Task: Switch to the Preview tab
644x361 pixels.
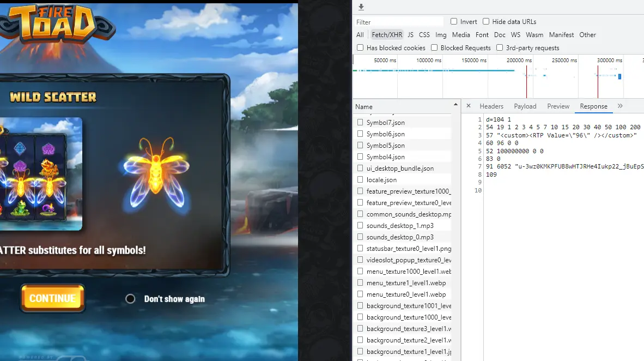Action: [x=558, y=106]
